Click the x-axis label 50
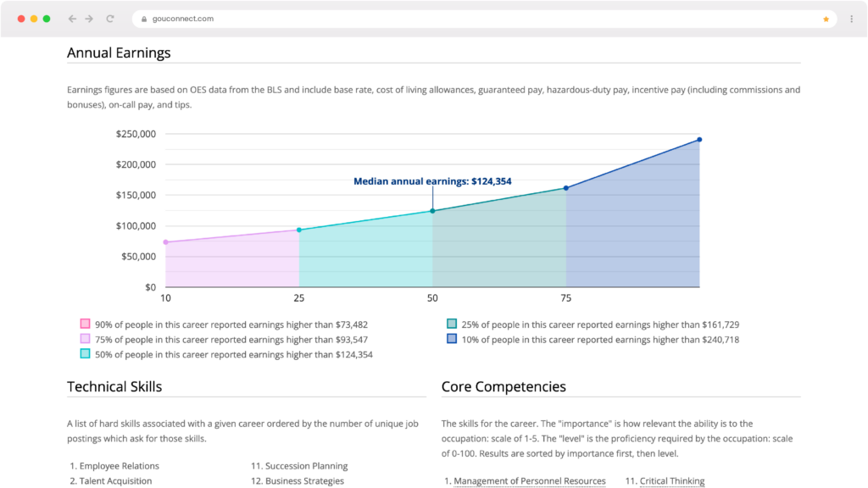This screenshot has height=488, width=868. pos(432,298)
